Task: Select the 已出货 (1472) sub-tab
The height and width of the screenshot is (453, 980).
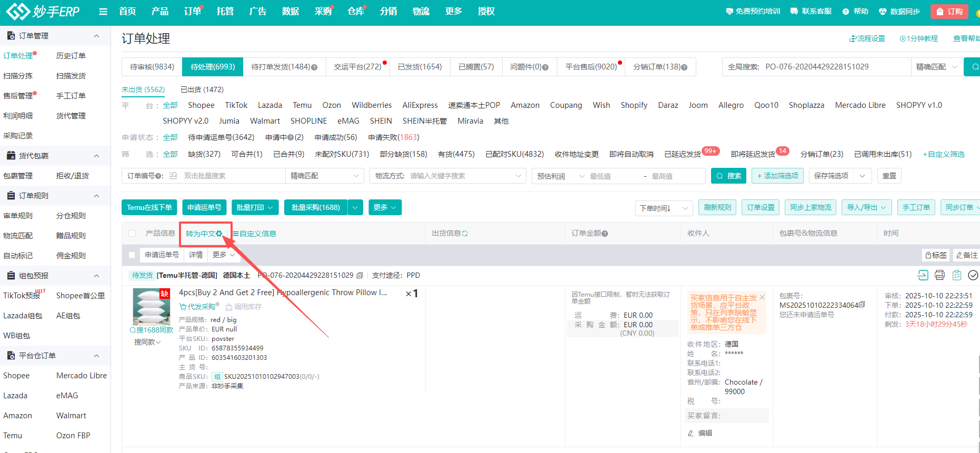Action: pyautogui.click(x=202, y=89)
